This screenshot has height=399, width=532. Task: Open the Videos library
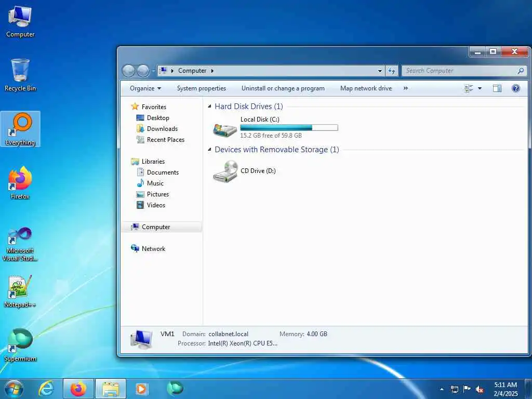pyautogui.click(x=156, y=205)
